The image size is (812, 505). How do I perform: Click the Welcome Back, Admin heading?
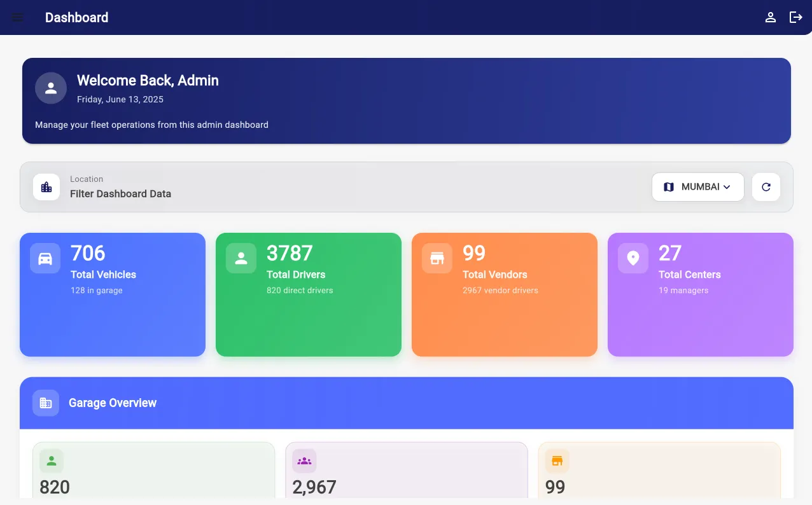click(x=148, y=80)
